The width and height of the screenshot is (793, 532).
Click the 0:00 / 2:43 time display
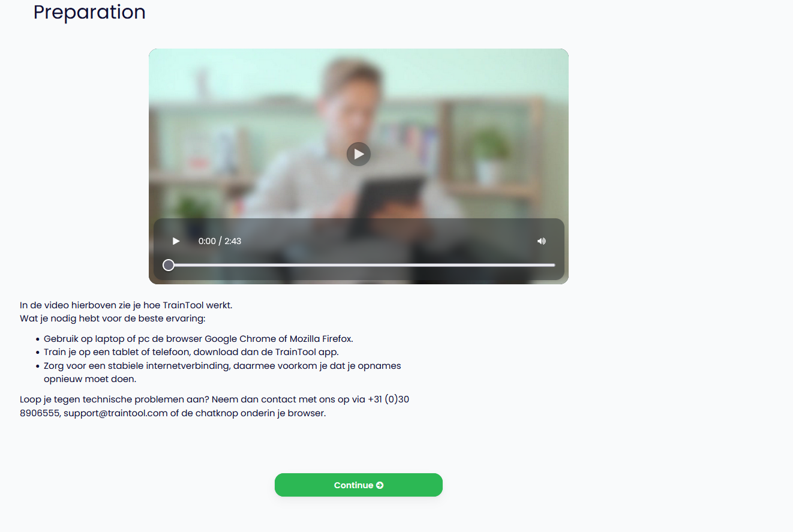click(220, 241)
